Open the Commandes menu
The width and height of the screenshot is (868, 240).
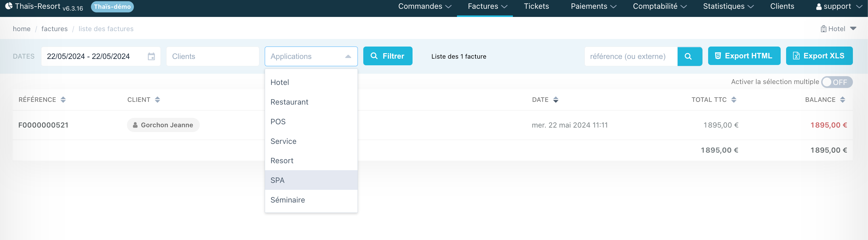pos(424,6)
